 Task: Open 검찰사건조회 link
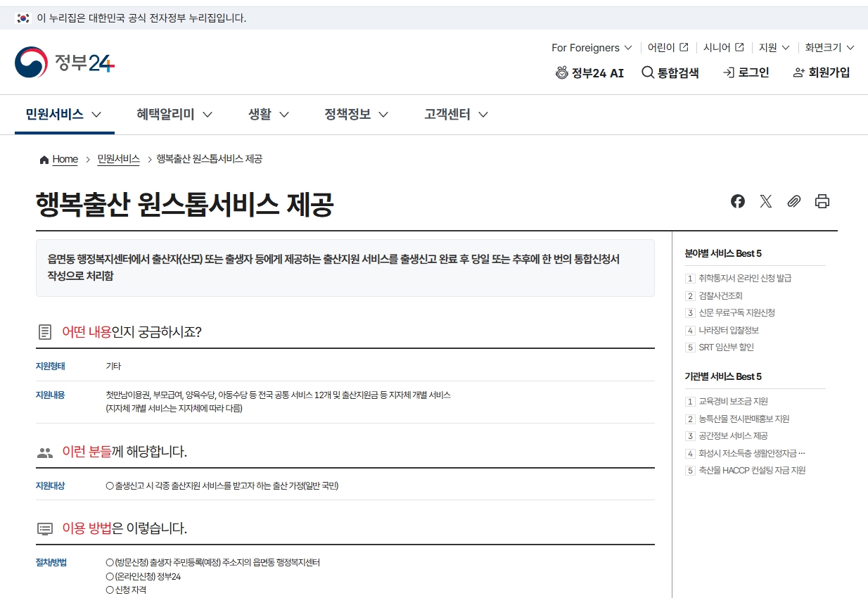pos(720,296)
